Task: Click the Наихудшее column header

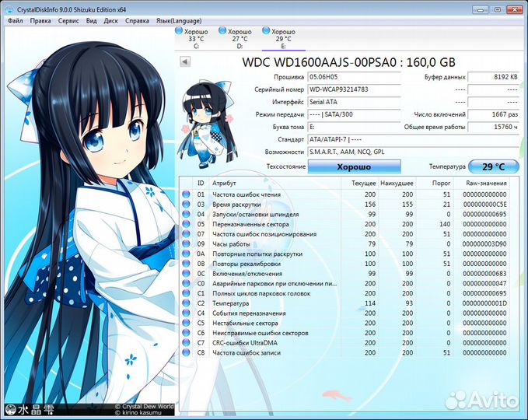Action: coord(397,184)
